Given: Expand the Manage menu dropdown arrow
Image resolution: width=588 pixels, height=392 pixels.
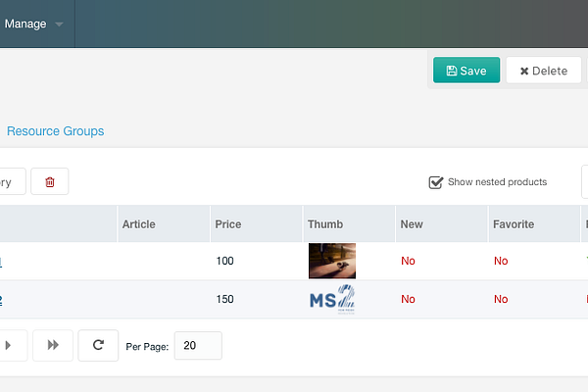Looking at the screenshot, I should 59,24.
